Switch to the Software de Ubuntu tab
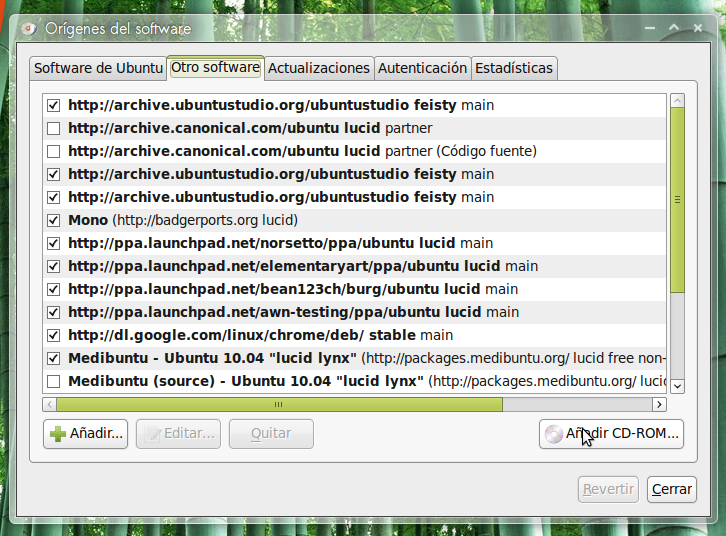This screenshot has height=536, width=726. (98, 69)
